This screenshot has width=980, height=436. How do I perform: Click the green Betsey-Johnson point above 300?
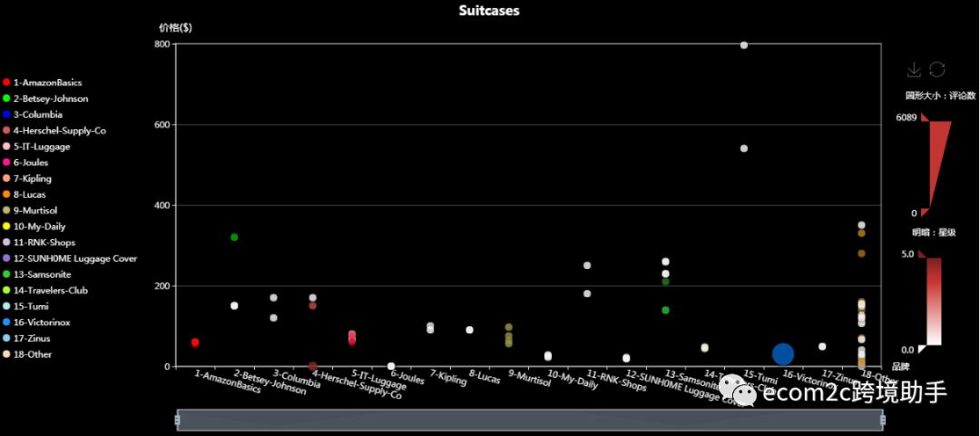[x=234, y=237]
